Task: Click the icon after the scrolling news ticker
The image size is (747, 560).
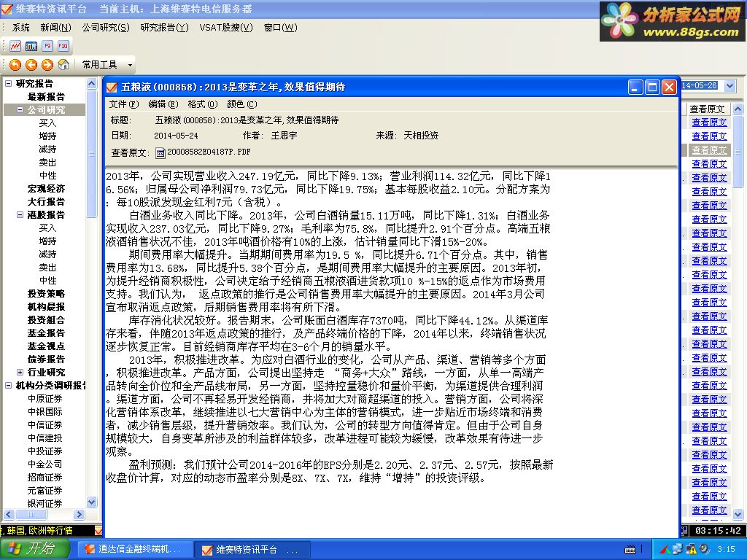Action: pos(98,530)
